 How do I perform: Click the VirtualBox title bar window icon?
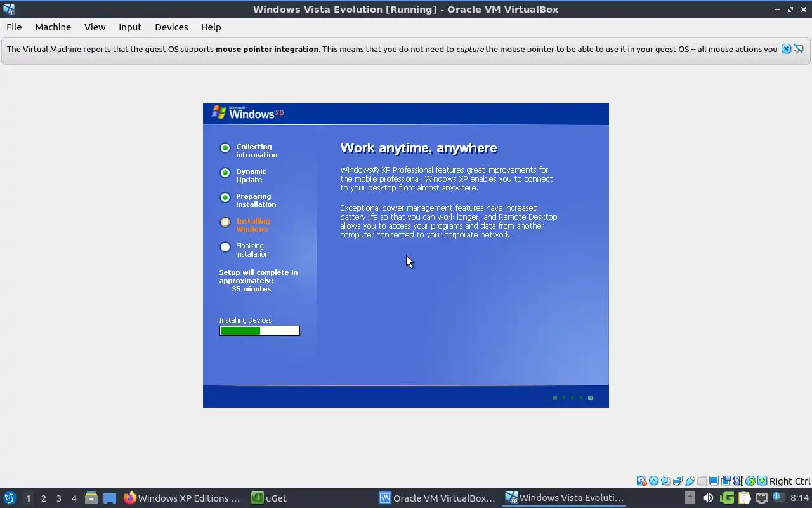(8, 9)
